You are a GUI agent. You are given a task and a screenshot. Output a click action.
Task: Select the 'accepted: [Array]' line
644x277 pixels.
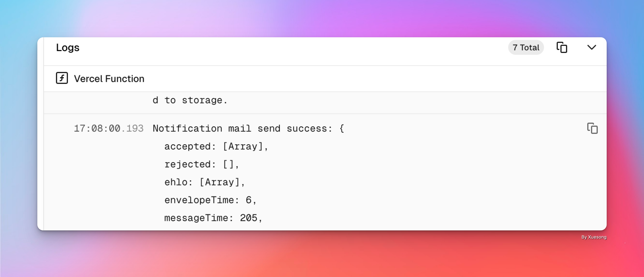216,146
